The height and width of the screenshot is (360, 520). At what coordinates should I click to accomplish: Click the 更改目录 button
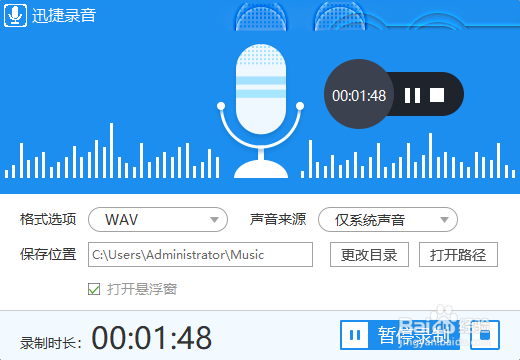click(x=369, y=255)
